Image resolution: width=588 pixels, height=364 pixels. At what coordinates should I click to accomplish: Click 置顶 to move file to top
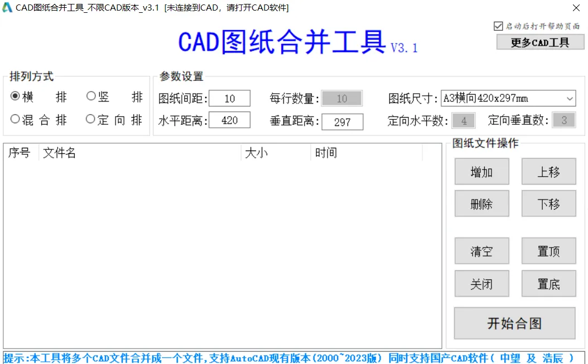coord(548,251)
